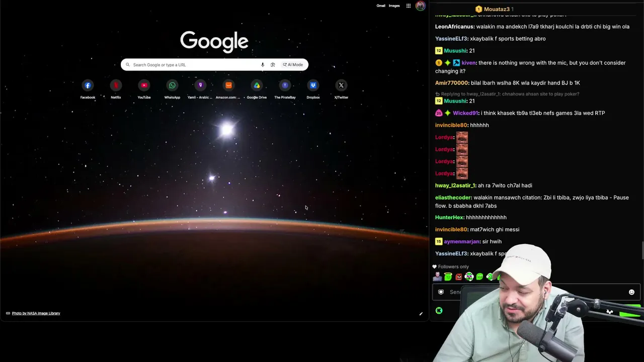Click the top gifter name Mouataz3
This screenshot has width=644, height=362.
[x=497, y=9]
